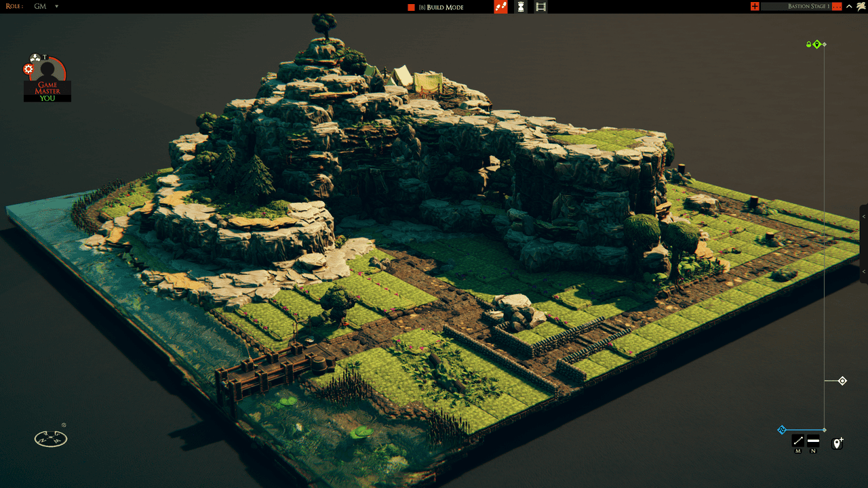This screenshot has height=488, width=868.
Task: Click the red plus add board button
Action: pos(755,6)
